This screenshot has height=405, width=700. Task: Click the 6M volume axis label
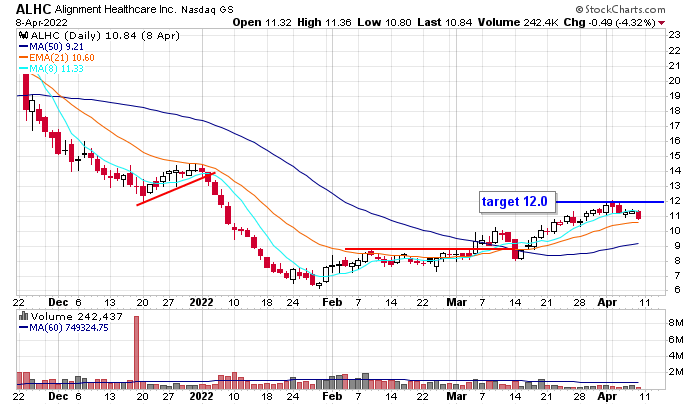(676, 340)
